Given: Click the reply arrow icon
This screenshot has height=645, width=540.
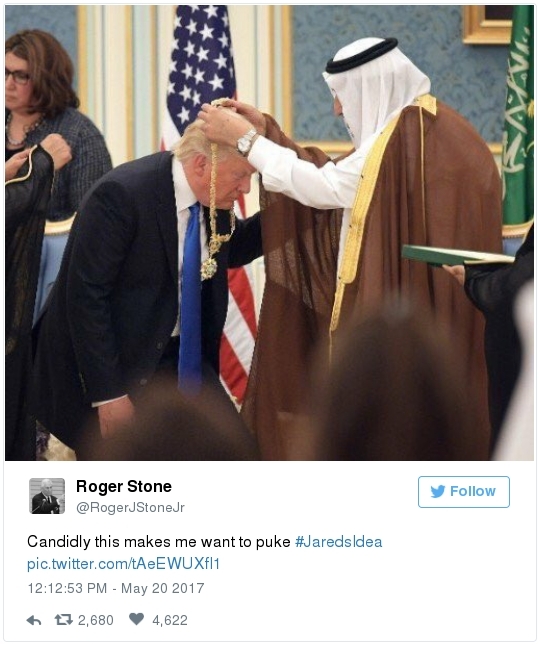Looking at the screenshot, I should point(34,620).
